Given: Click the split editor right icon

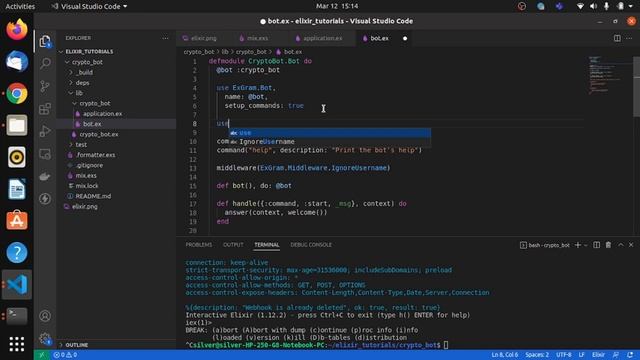Looking at the screenshot, I should (617, 38).
